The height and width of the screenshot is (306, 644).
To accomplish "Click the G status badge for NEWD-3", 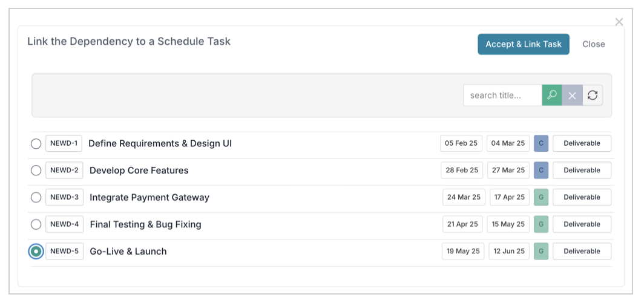I will click(x=541, y=197).
